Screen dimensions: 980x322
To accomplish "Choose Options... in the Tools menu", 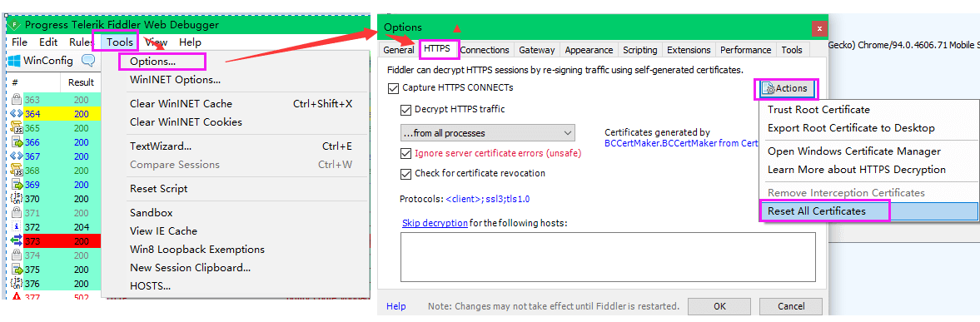I will (x=152, y=62).
